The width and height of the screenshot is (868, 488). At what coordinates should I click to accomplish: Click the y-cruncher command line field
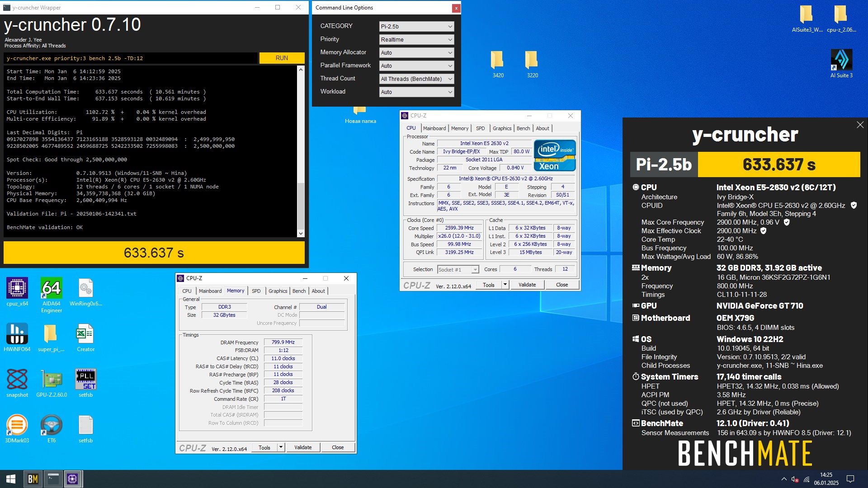coord(131,58)
